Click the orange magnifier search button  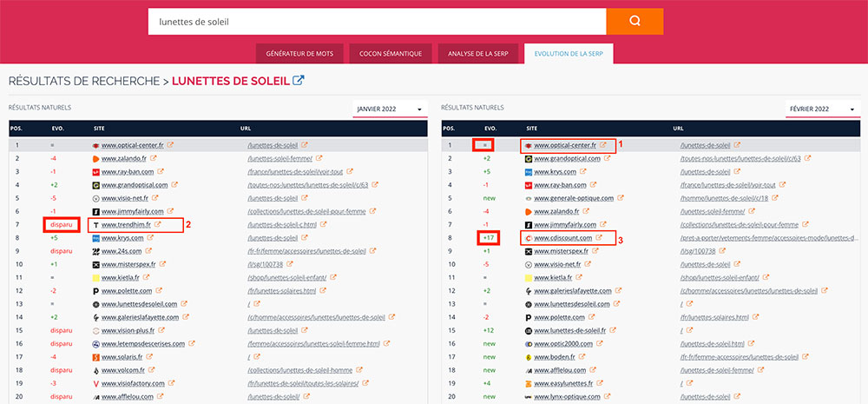[x=635, y=21]
